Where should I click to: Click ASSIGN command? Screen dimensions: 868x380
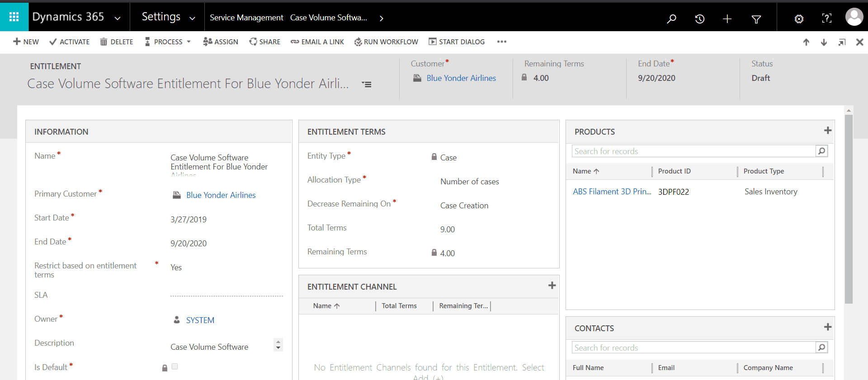(221, 42)
